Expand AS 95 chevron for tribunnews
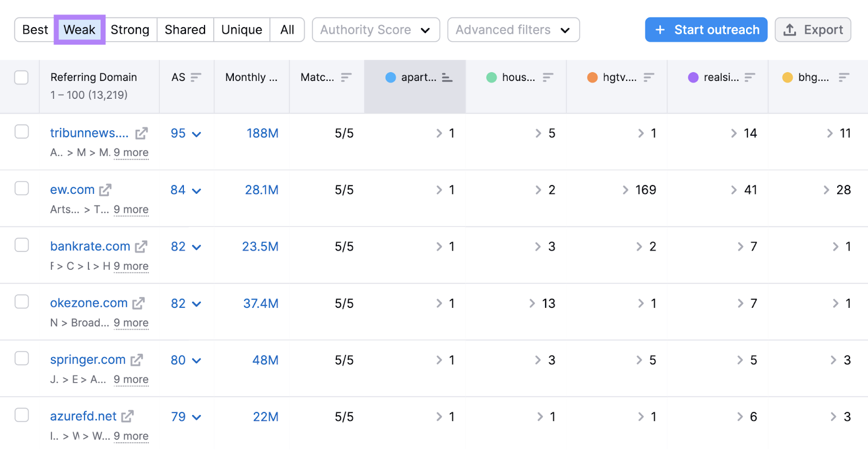 pyautogui.click(x=197, y=134)
